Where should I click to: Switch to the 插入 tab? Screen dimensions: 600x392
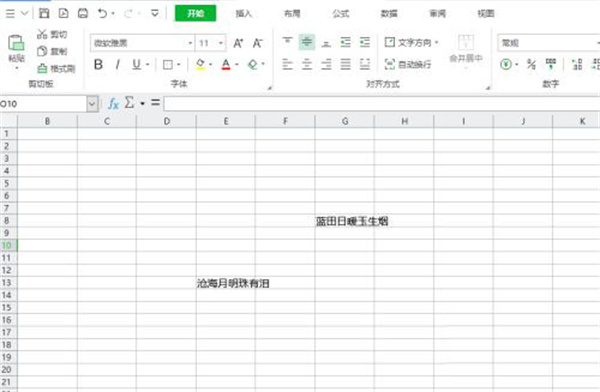pyautogui.click(x=244, y=14)
